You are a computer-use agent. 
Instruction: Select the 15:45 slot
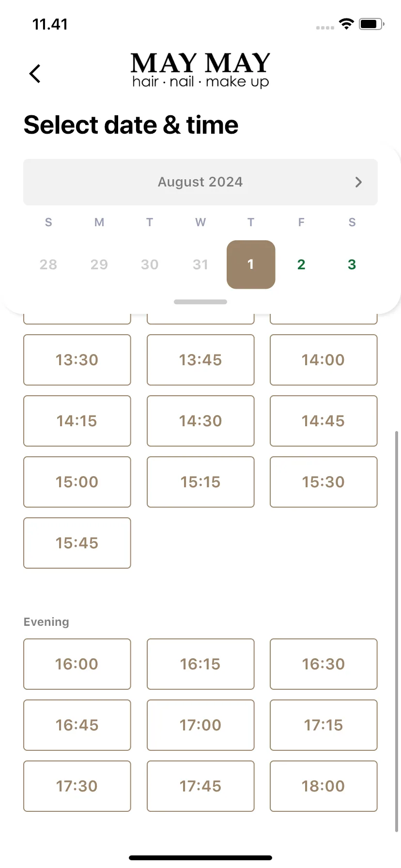tap(77, 543)
